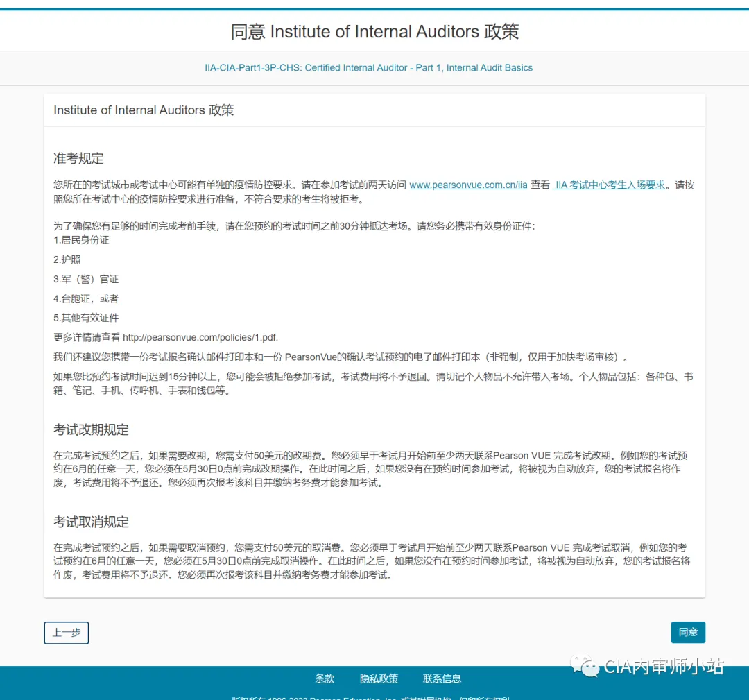Click the IIA-CIA-Part1-3P-CHS exam title text
The width and height of the screenshot is (749, 700).
tap(369, 68)
